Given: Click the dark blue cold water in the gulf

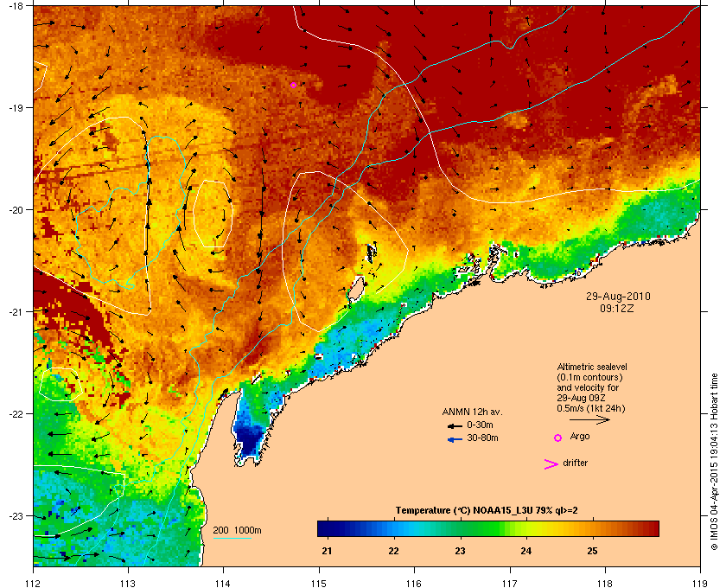Looking at the screenshot, I should 249,440.
